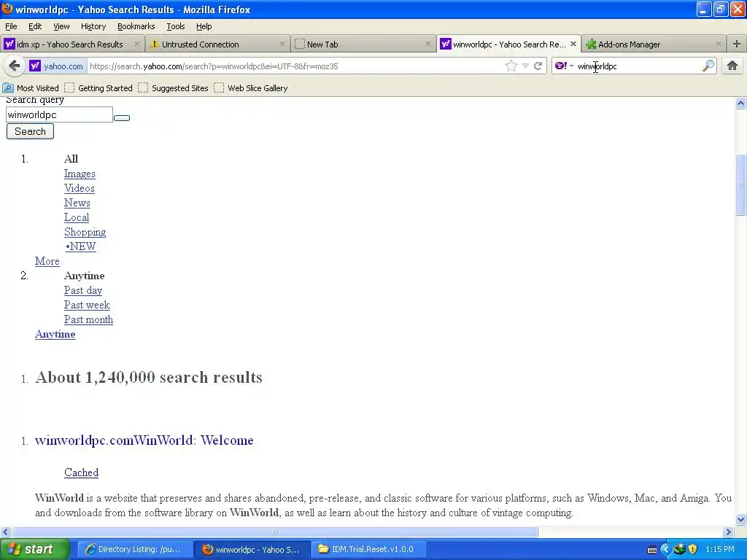Open the Windows Start menu
747x560 pixels.
[34, 549]
